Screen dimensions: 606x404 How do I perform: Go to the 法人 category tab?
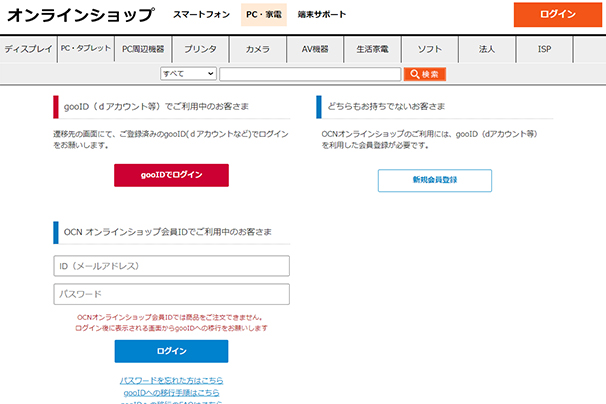(x=487, y=49)
